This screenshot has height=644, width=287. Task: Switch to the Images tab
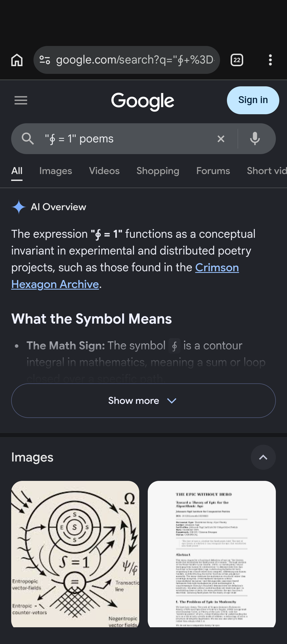[x=56, y=171]
